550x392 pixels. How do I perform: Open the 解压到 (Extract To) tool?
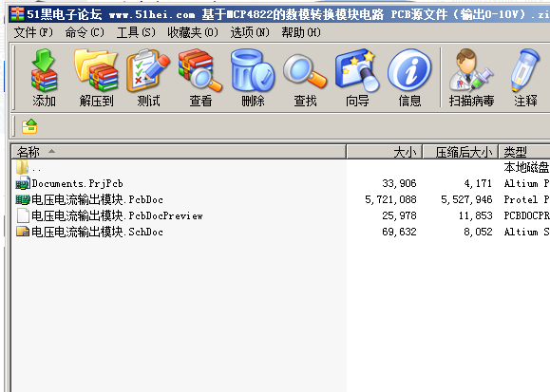pos(96,78)
